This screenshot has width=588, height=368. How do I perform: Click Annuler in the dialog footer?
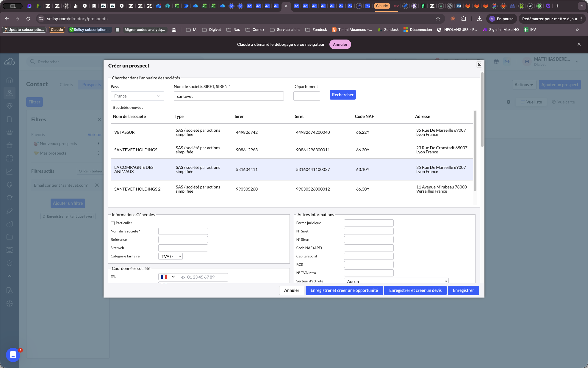(x=292, y=290)
